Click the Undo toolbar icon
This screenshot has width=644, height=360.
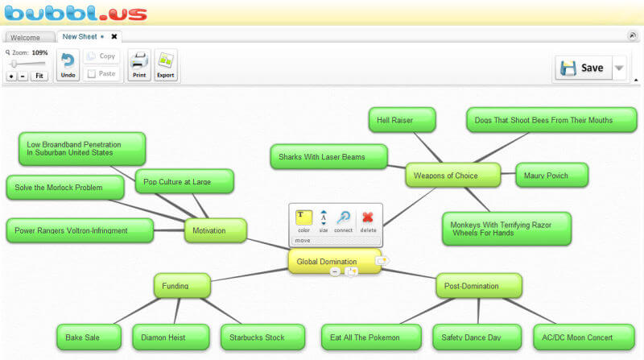pyautogui.click(x=68, y=65)
